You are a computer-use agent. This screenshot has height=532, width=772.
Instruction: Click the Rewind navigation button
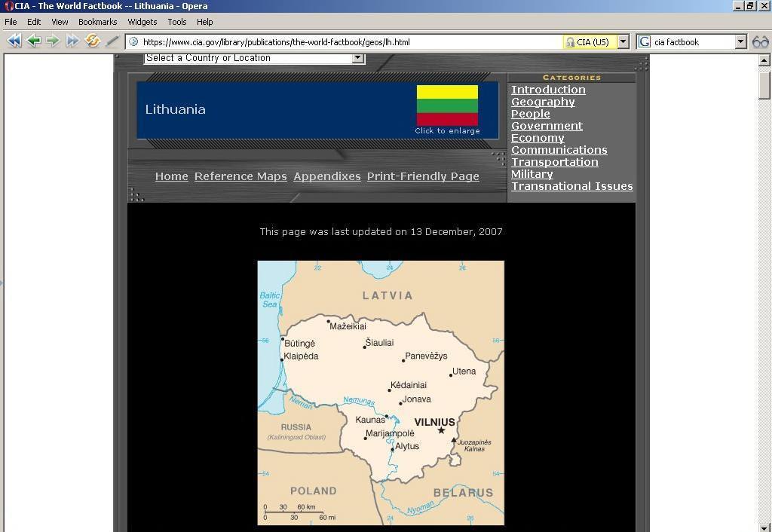tap(14, 41)
